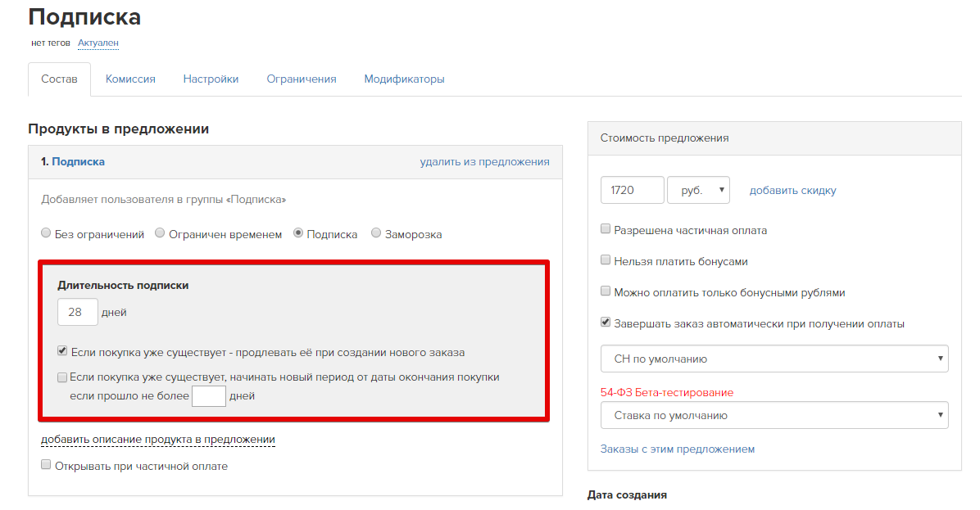Viewport: 980px width, 510px height.
Task: Open the Ставка по умолчанию dropdown
Action: tap(774, 415)
